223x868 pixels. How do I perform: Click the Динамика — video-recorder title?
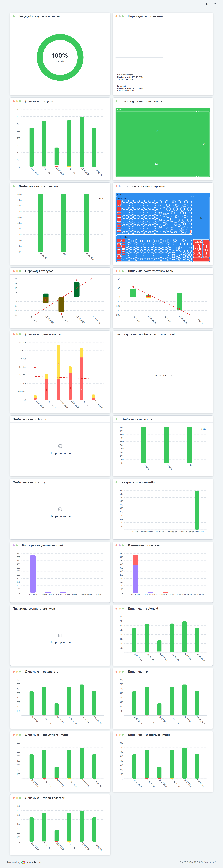[45, 798]
